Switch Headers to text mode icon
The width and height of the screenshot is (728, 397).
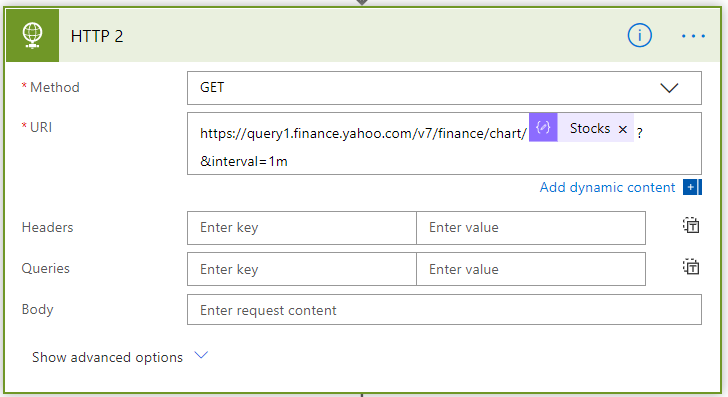pyautogui.click(x=691, y=226)
